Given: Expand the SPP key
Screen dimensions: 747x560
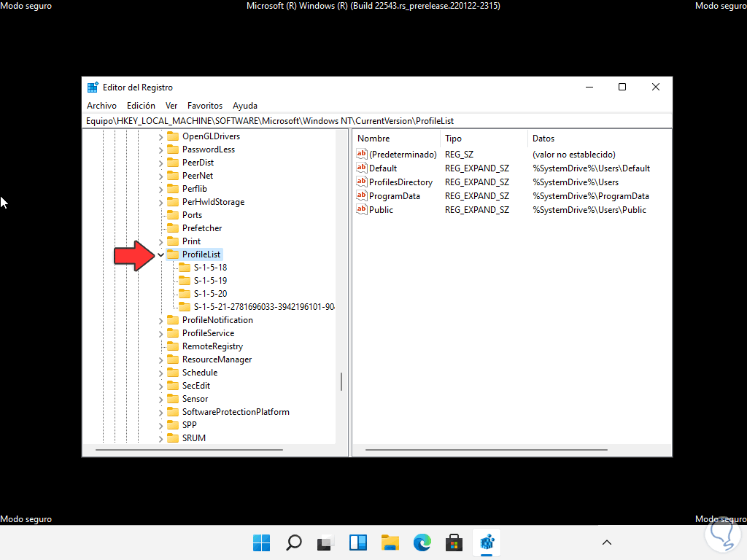Looking at the screenshot, I should click(x=161, y=425).
